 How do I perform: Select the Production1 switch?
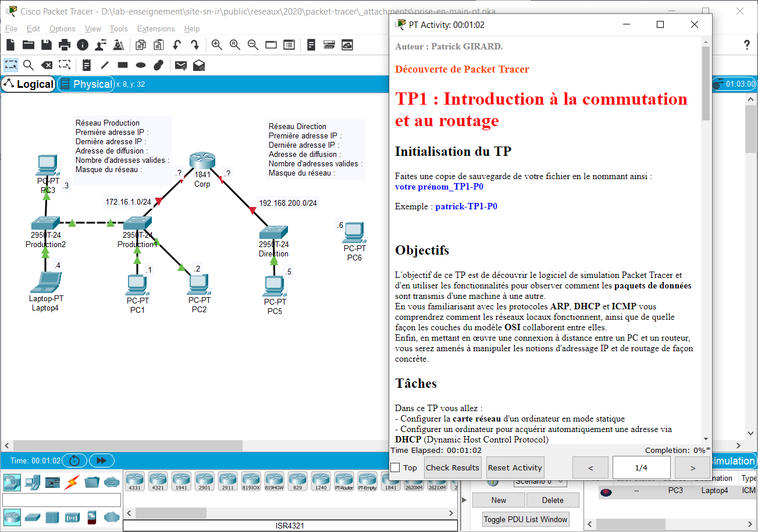137,224
